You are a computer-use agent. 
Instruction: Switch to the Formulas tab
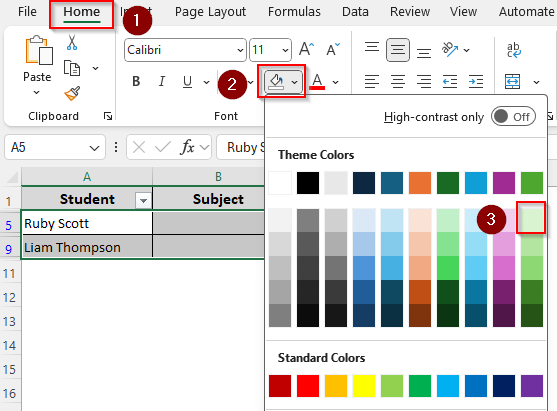(294, 12)
